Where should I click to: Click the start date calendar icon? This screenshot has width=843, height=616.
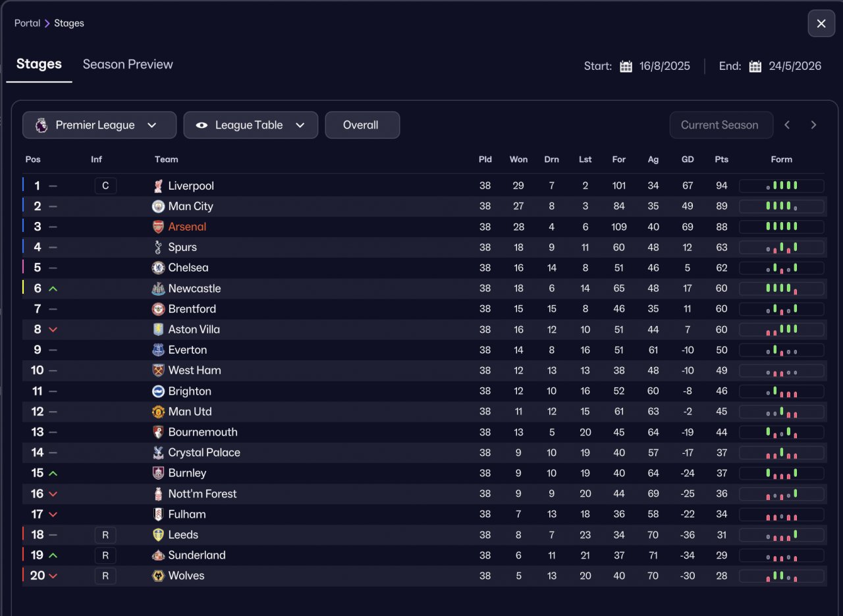(626, 66)
